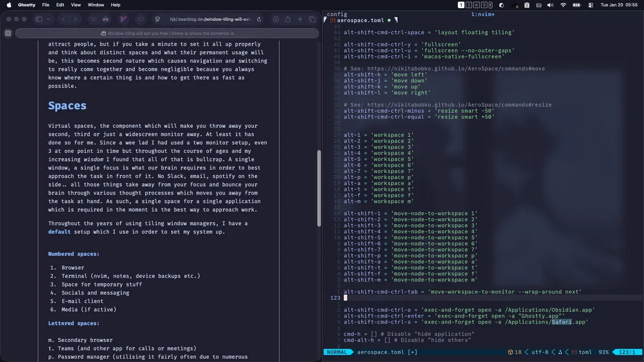
Task: Open the Window menu in the menu bar
Action: [x=96, y=5]
